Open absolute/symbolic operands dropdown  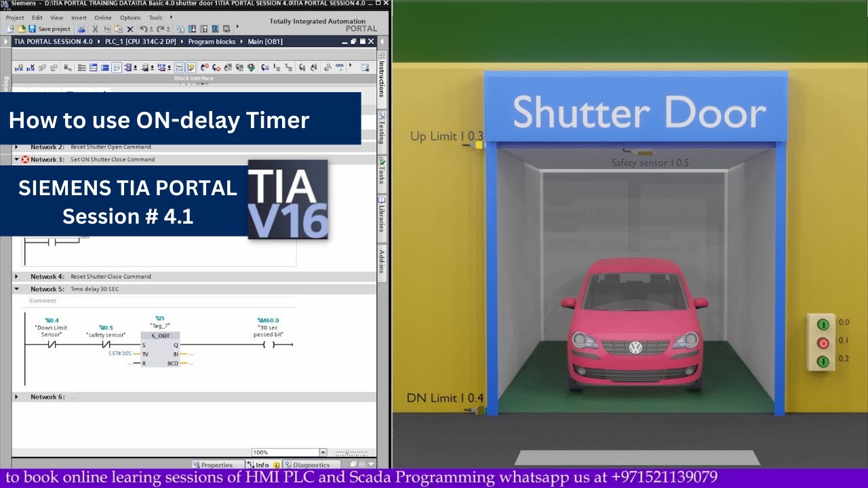(x=135, y=67)
